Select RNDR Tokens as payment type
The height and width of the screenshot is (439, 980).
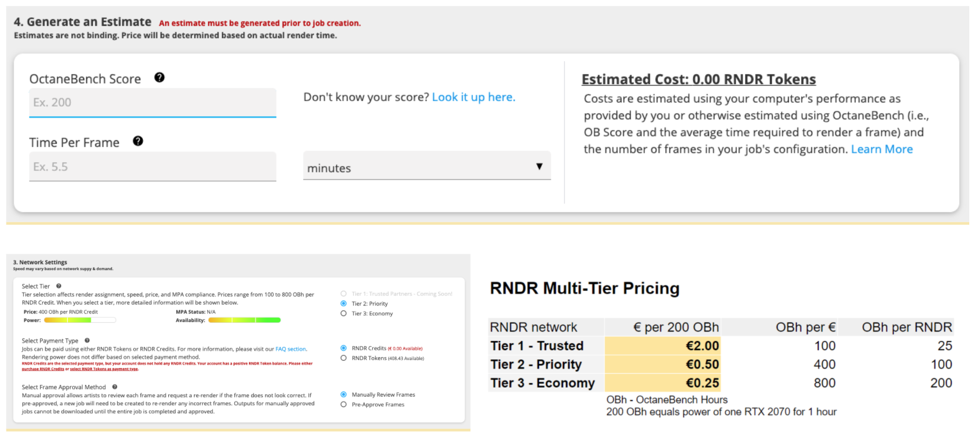(343, 358)
